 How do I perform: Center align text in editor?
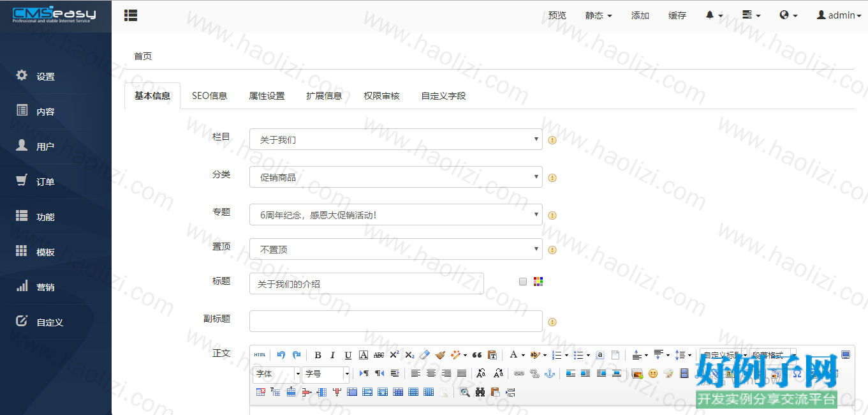tap(431, 373)
